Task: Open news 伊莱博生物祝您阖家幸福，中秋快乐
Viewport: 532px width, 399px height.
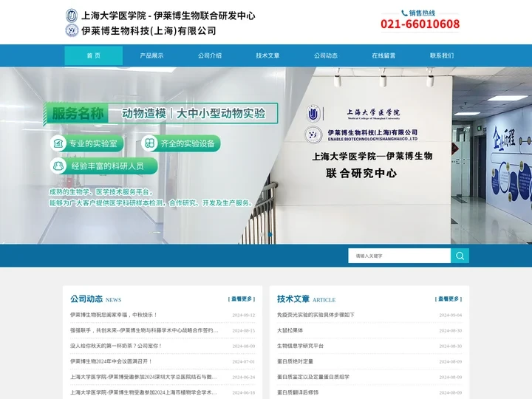Action: pyautogui.click(x=114, y=315)
